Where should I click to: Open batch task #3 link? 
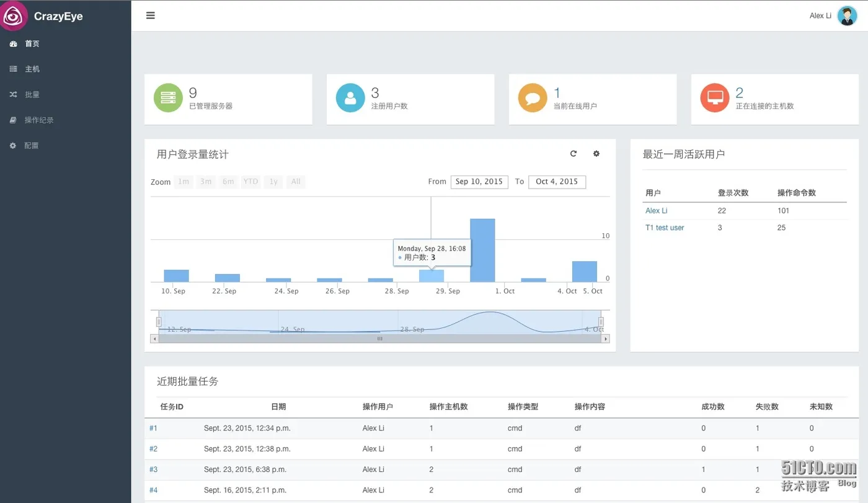coord(153,470)
